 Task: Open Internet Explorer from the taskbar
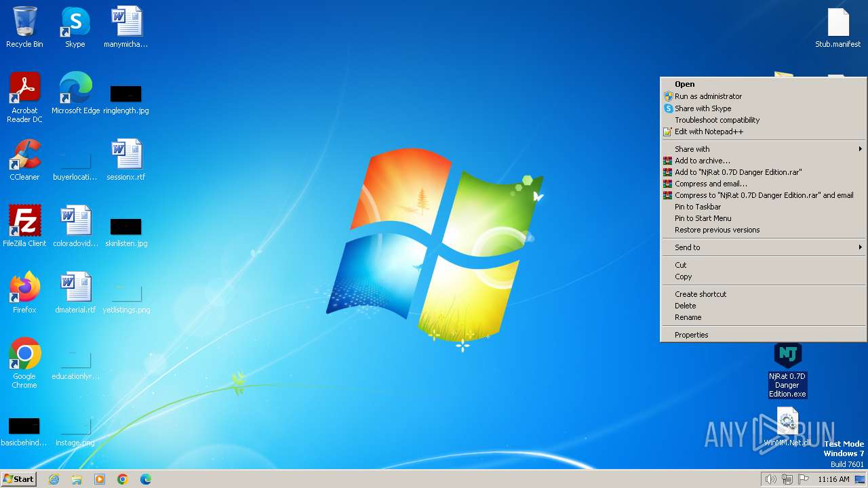tap(54, 479)
